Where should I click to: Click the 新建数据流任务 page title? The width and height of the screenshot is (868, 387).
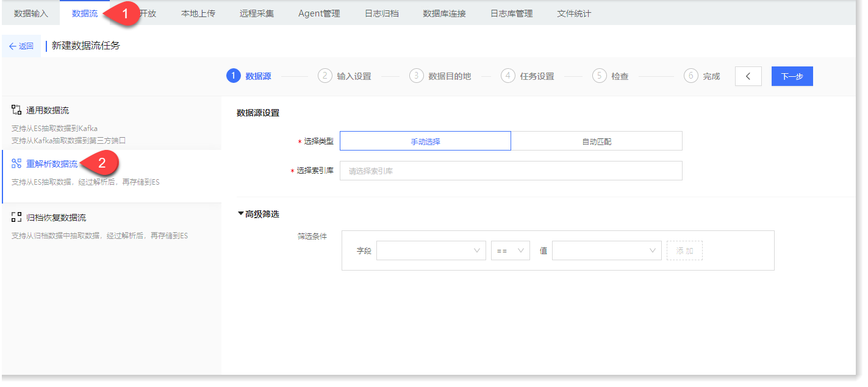[x=86, y=46]
